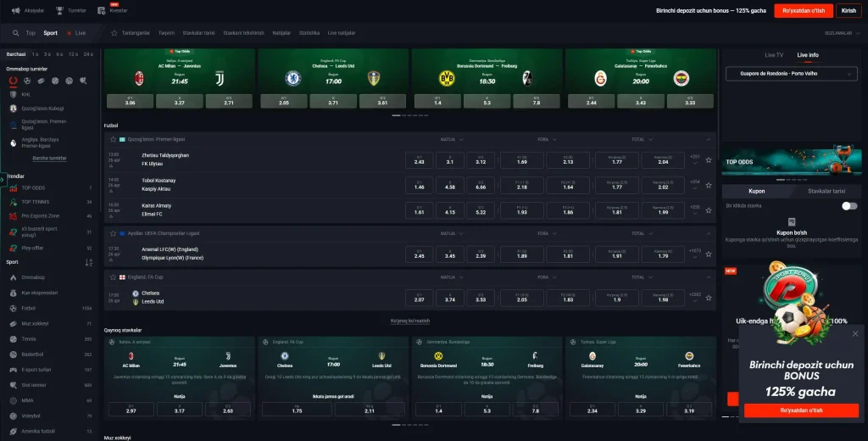Open the Live info tab
Image resolution: width=868 pixels, height=441 pixels.
(x=808, y=55)
